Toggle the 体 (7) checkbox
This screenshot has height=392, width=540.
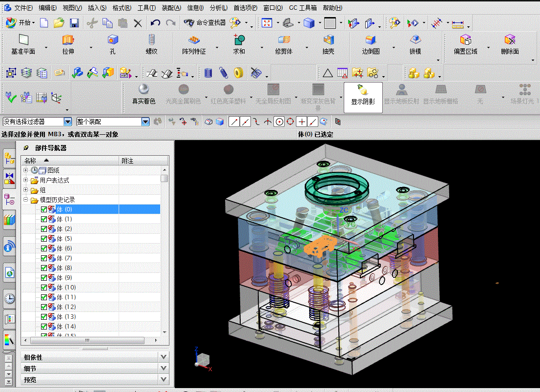coord(44,258)
